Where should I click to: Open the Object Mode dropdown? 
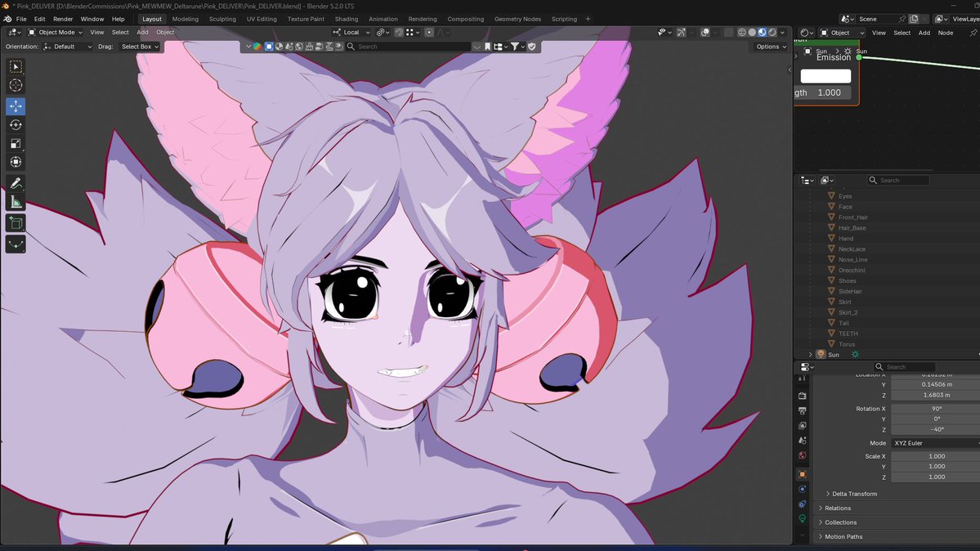pyautogui.click(x=55, y=33)
